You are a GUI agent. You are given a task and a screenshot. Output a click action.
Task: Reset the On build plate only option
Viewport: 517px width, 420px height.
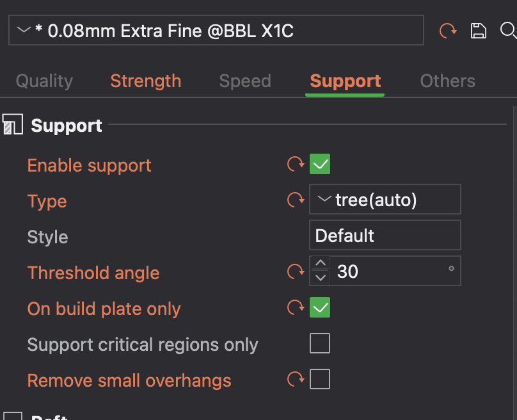click(x=294, y=307)
